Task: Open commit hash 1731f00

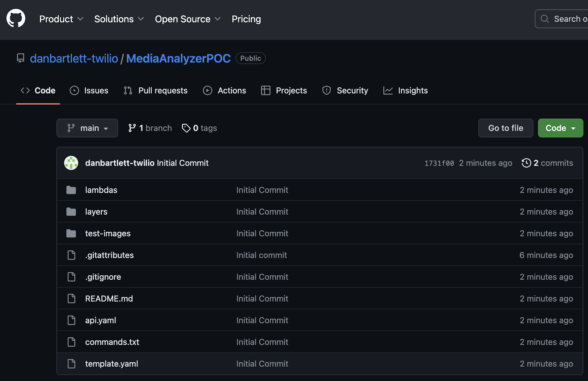Action: (x=439, y=163)
